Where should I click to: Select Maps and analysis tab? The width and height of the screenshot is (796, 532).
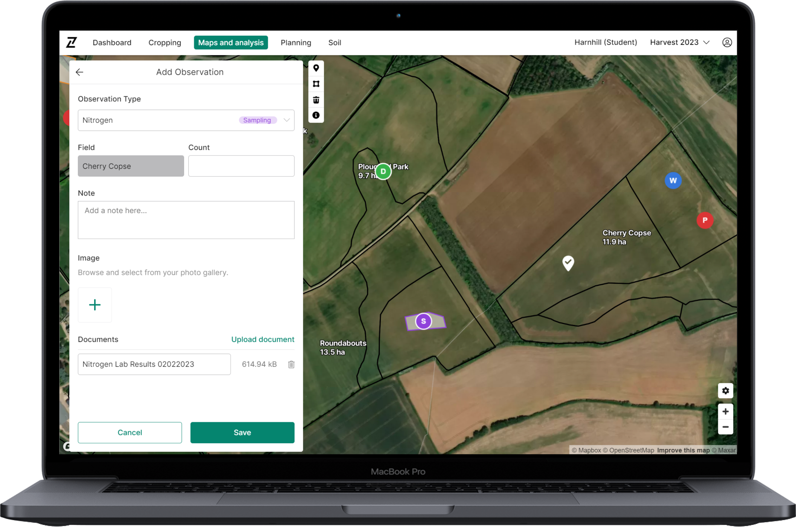point(231,43)
